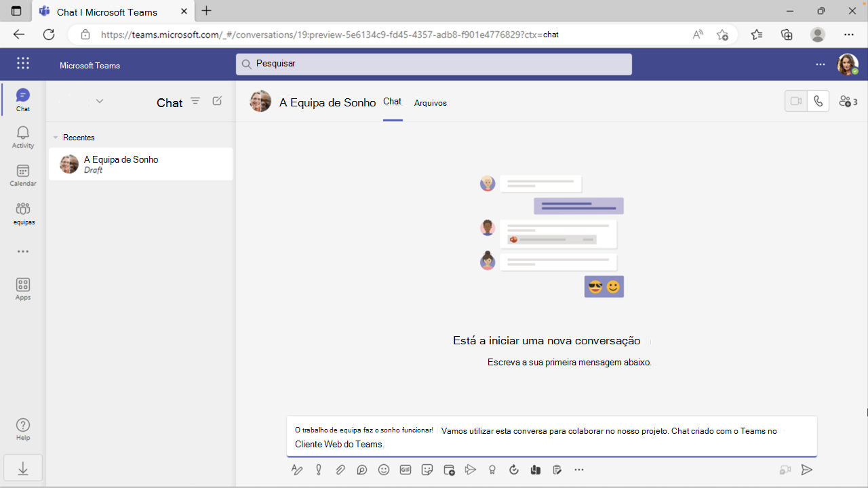This screenshot has height=488, width=868.
Task: Open browser Settings and more menu
Action: (x=849, y=35)
